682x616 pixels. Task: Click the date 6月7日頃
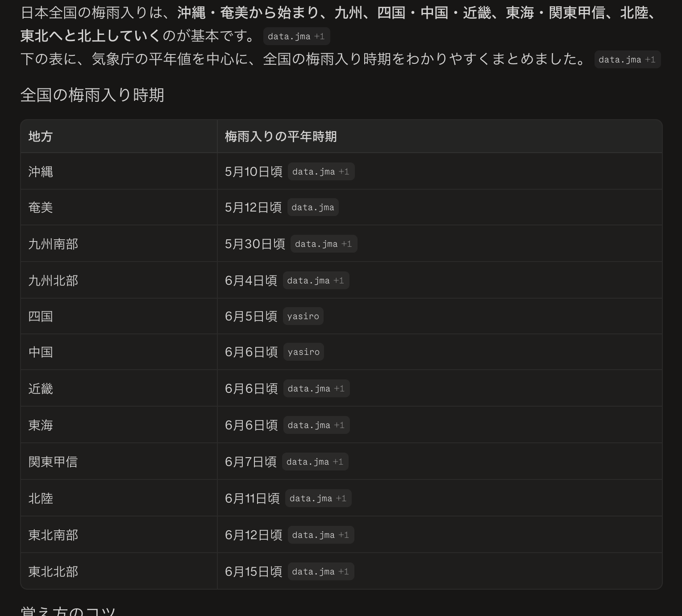pyautogui.click(x=250, y=462)
